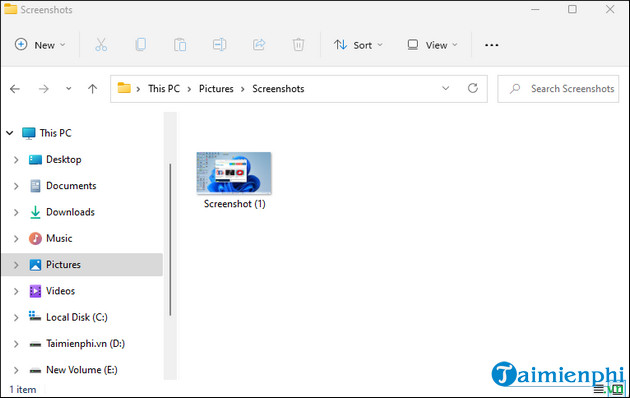Refresh the Screenshots folder view
This screenshot has height=398, width=630.
tap(472, 88)
